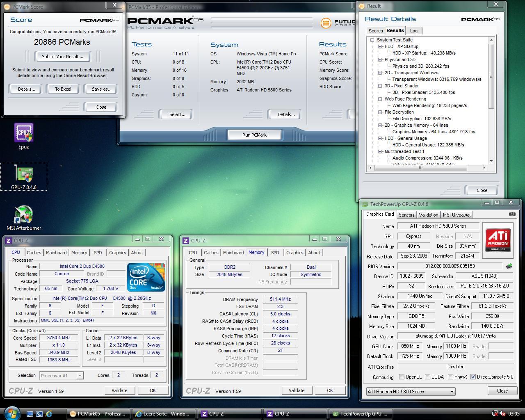The image size is (525, 420).
Task: Click the Switch between windows quick launch icon
Action: coord(39,414)
